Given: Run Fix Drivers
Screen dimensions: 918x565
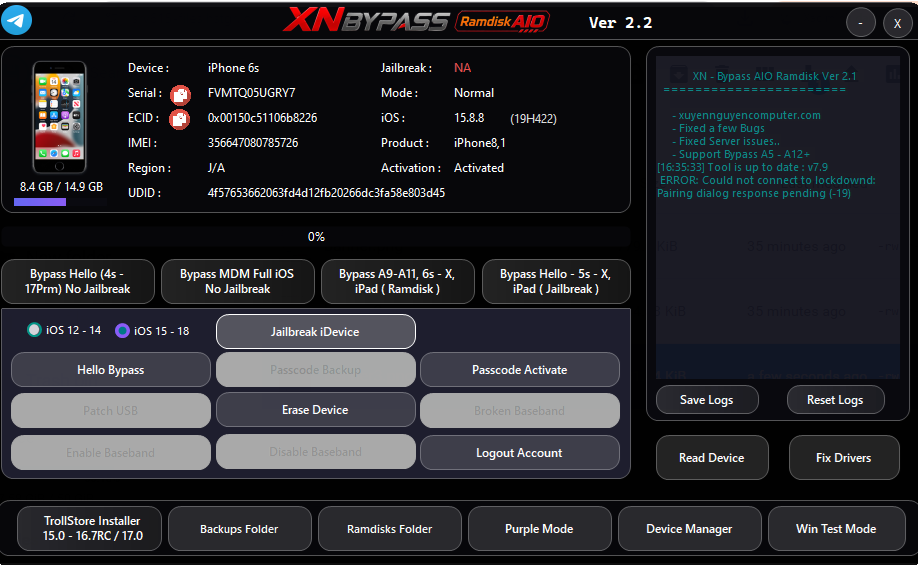Looking at the screenshot, I should coord(844,458).
